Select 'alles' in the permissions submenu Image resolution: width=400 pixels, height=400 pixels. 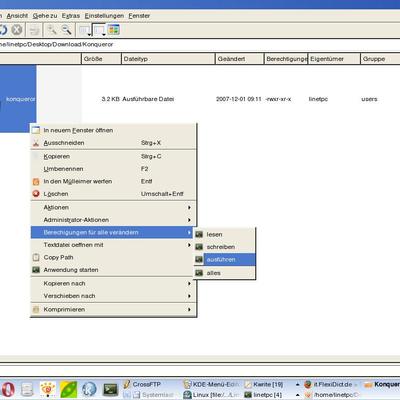coord(225,273)
